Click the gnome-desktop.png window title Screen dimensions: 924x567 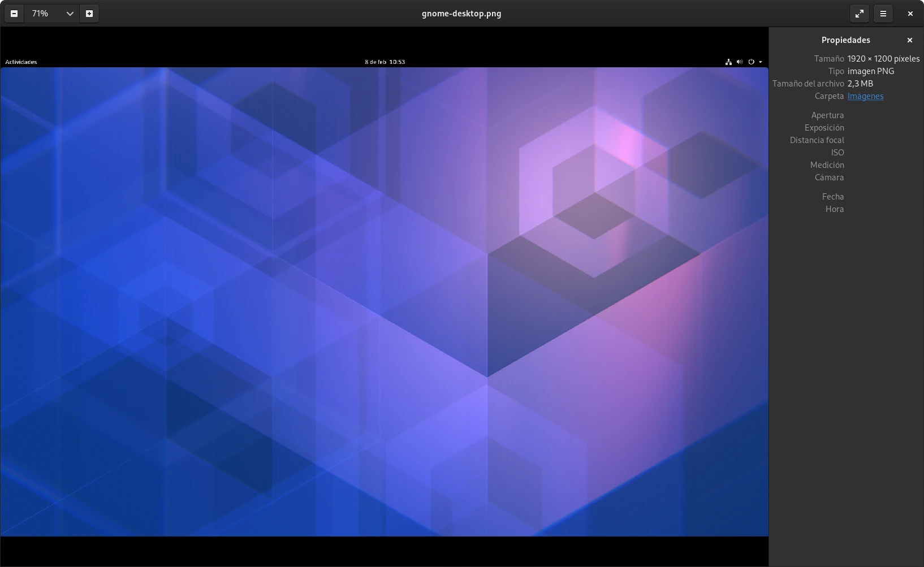click(461, 14)
